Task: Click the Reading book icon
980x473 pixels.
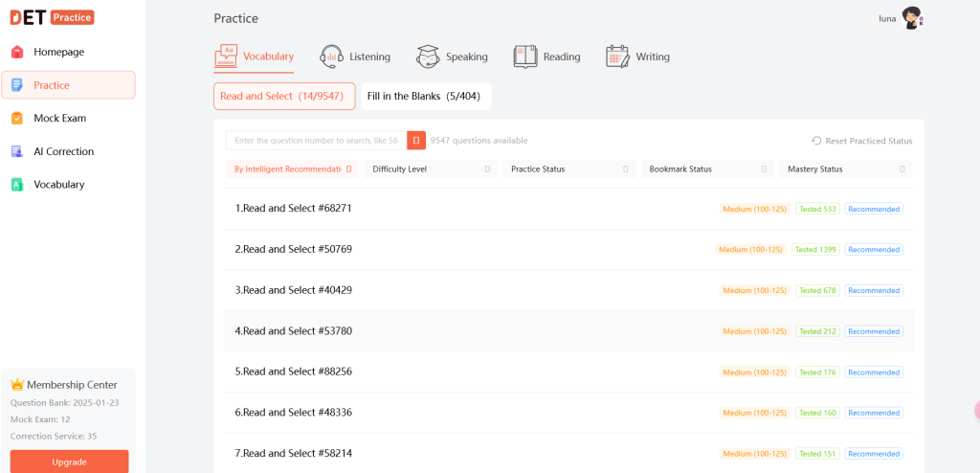Action: pos(525,56)
